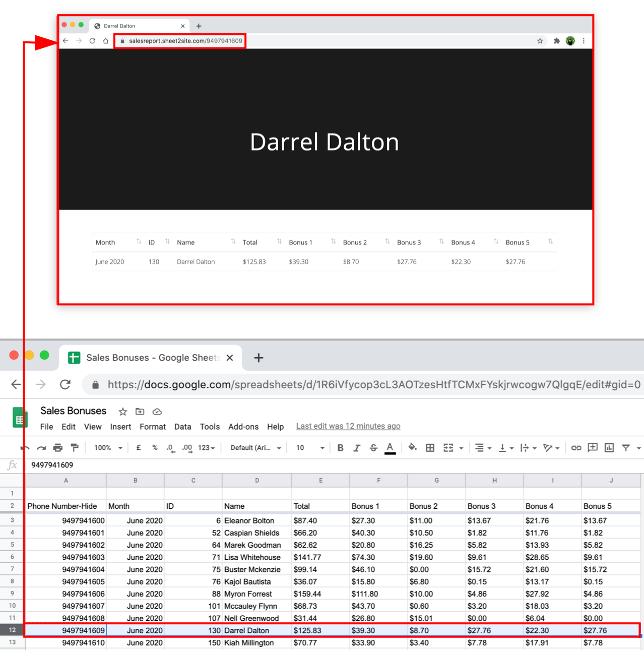Viewport: 644px width, 650px height.
Task: Select the cell containing Darrel Dalton in the sheet
Action: point(256,630)
